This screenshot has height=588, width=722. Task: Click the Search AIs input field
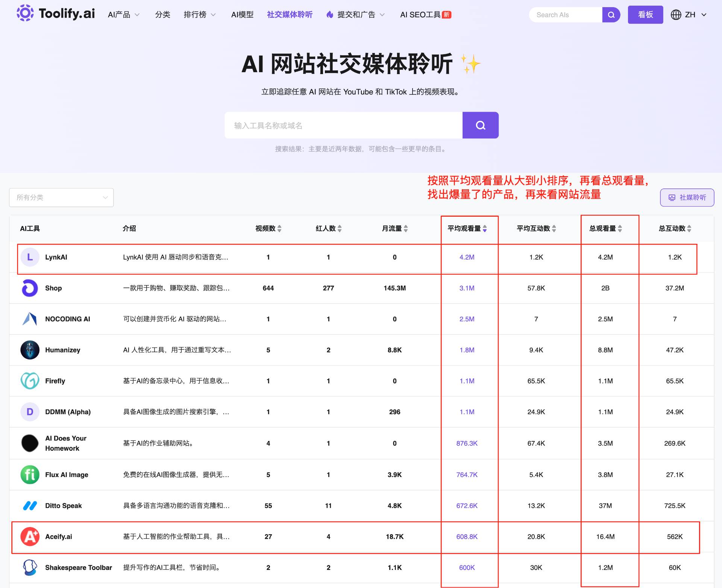[x=566, y=15]
